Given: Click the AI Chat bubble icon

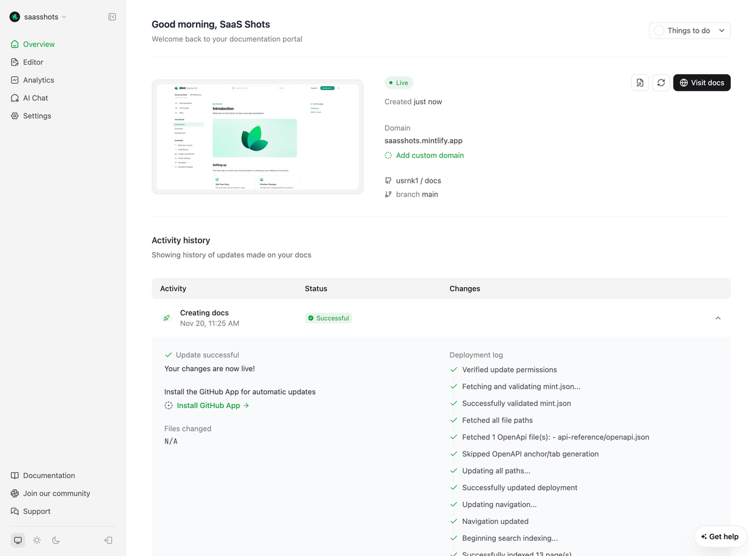Looking at the screenshot, I should tap(15, 98).
